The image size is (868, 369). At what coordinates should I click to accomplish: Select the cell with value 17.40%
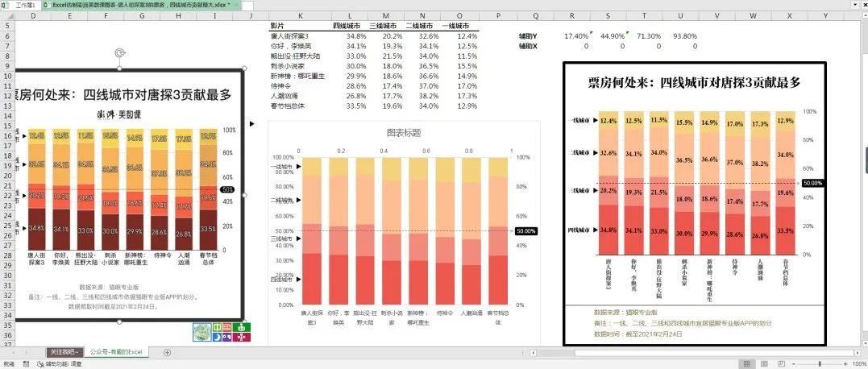[x=572, y=36]
